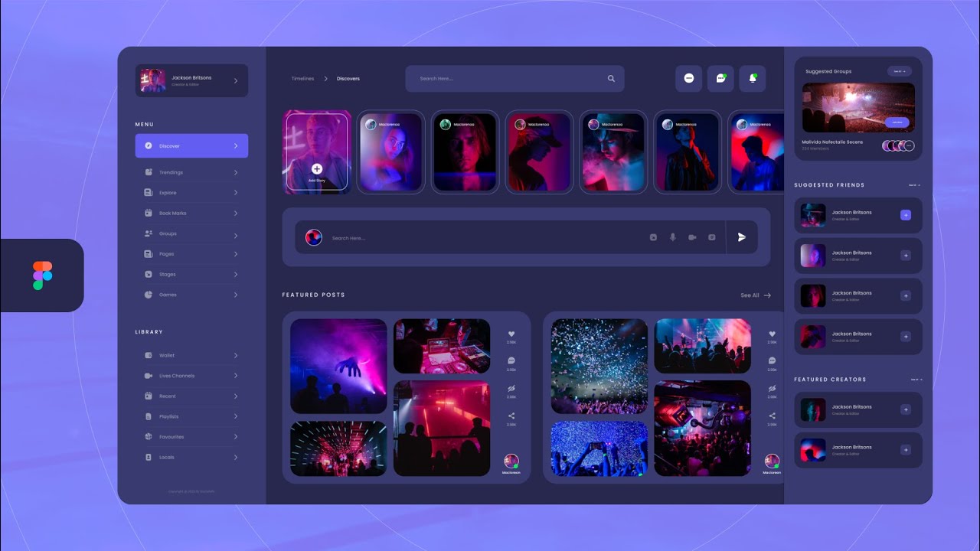The width and height of the screenshot is (980, 551).
Task: Open the confetti crowd photo
Action: [599, 367]
